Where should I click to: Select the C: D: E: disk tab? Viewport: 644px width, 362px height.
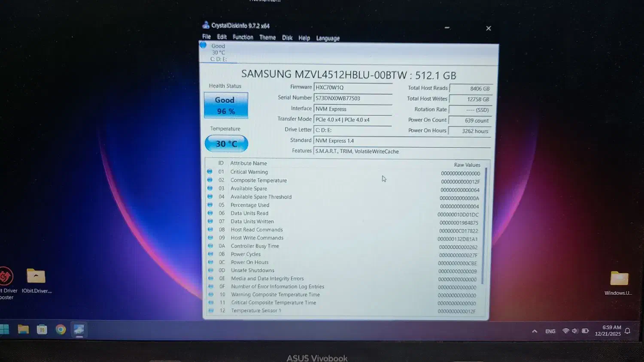click(218, 53)
